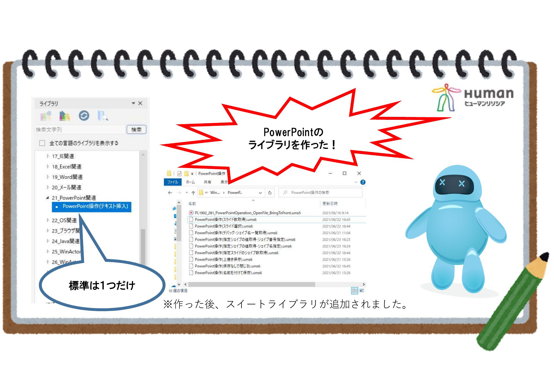Select the 19_Word関連 folder label

tap(67, 177)
